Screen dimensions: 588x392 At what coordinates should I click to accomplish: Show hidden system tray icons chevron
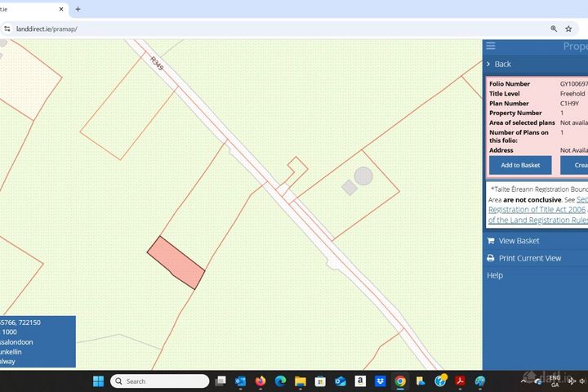pos(523,381)
